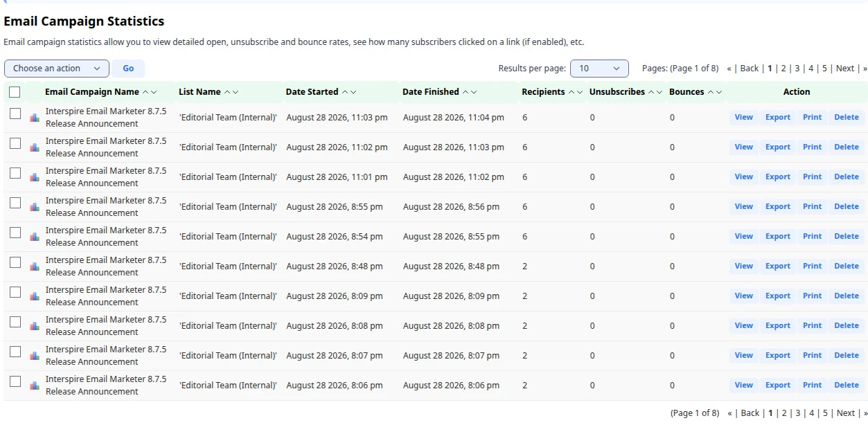Click Next in the upper pagination
Image resolution: width=868 pixels, height=434 pixels.
[845, 69]
